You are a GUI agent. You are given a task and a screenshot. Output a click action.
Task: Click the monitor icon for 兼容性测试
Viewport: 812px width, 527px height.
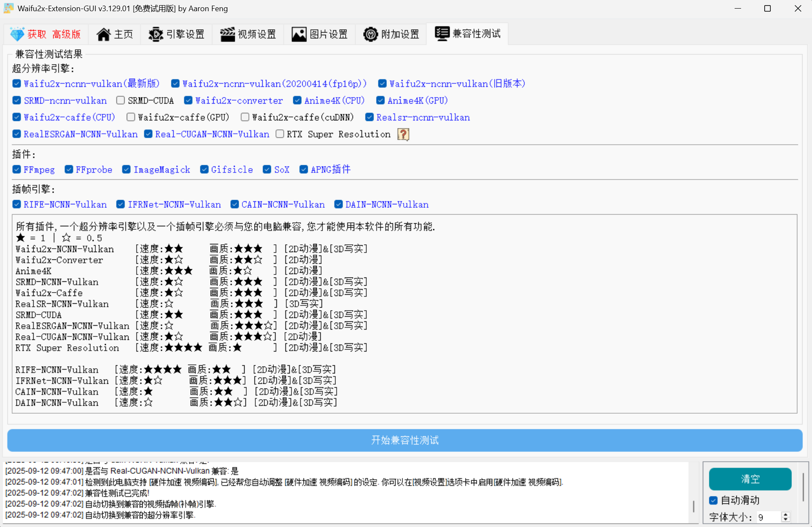coord(442,34)
